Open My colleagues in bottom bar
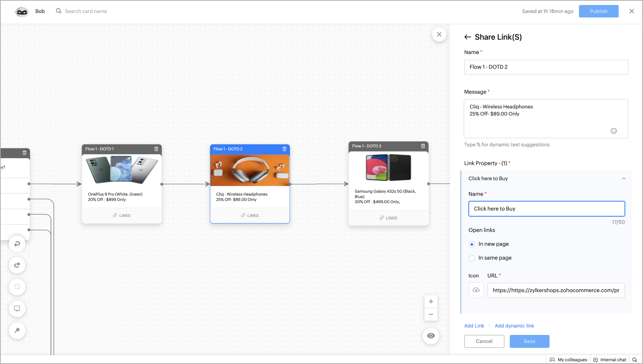 568,360
